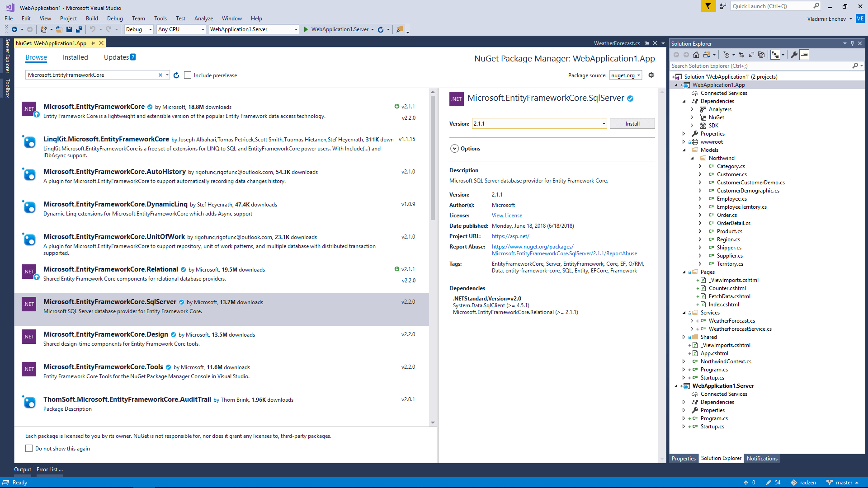The image size is (868, 488).
Task: Click the git branch master status item
Action: click(843, 483)
